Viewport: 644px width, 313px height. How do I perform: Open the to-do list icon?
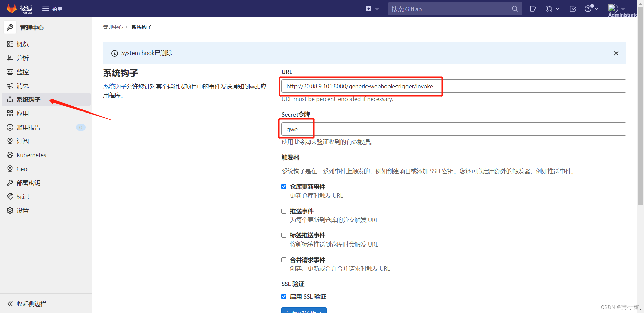573,9
